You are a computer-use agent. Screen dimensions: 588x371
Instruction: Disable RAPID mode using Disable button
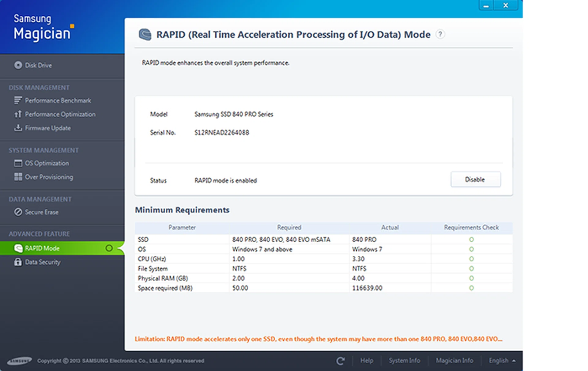point(475,180)
